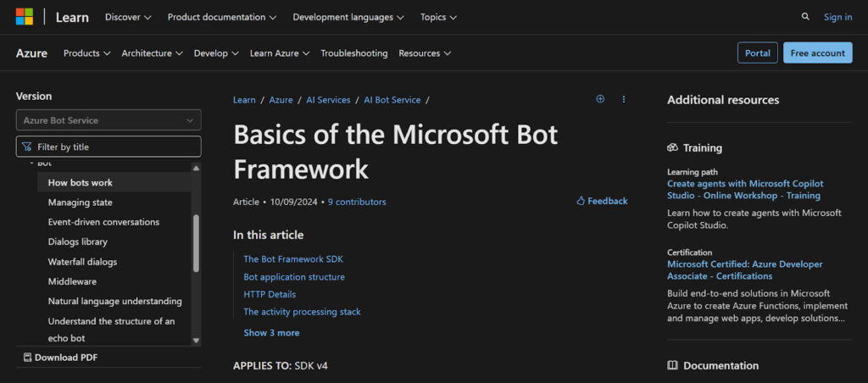The image size is (868, 383).
Task: Go to AI Services breadcrumb
Action: coord(328,100)
